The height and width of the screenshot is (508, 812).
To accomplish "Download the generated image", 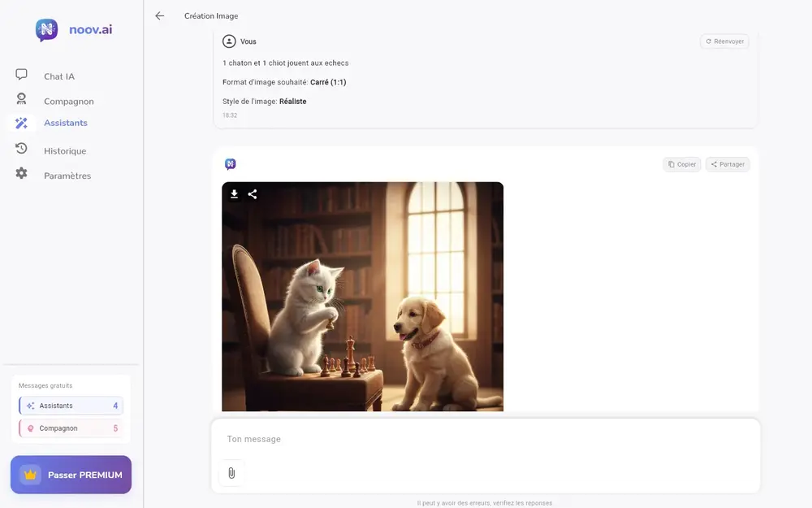I will point(234,194).
